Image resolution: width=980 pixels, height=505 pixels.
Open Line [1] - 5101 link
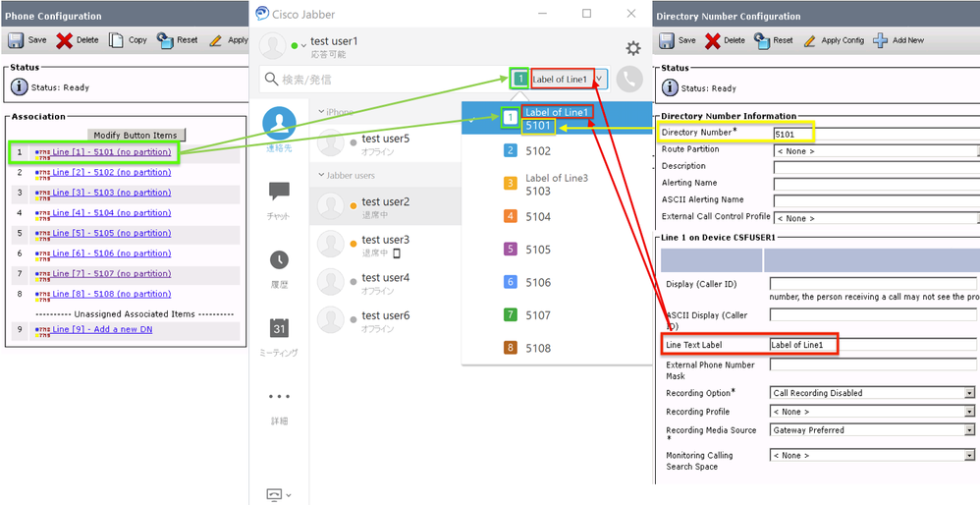coord(111,152)
